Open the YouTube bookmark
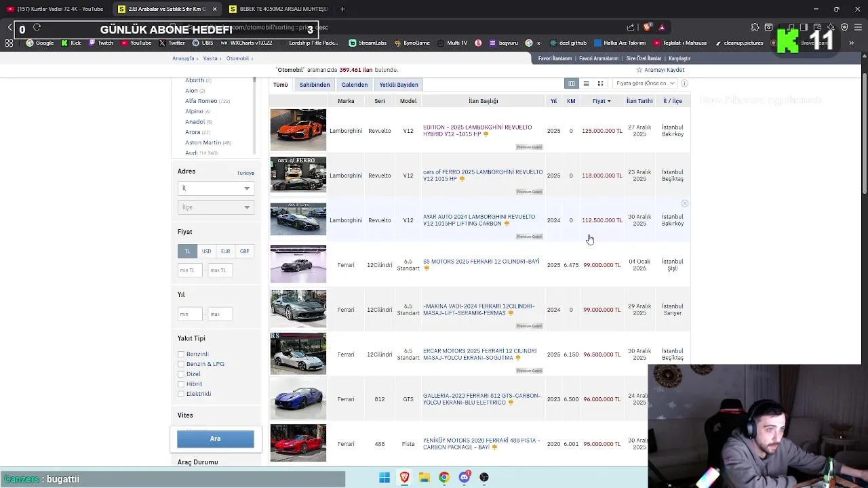Viewport: 868px width, 488px height. pyautogui.click(x=136, y=43)
